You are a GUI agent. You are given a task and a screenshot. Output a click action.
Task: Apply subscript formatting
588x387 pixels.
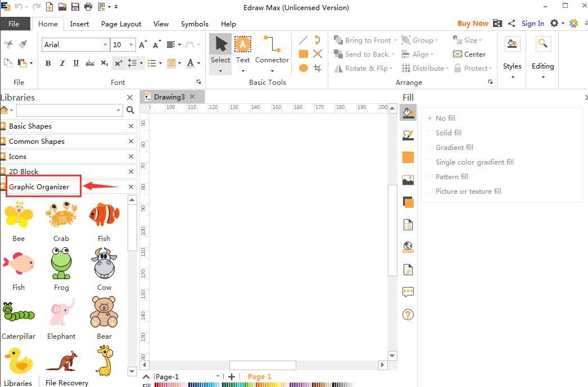pos(105,63)
